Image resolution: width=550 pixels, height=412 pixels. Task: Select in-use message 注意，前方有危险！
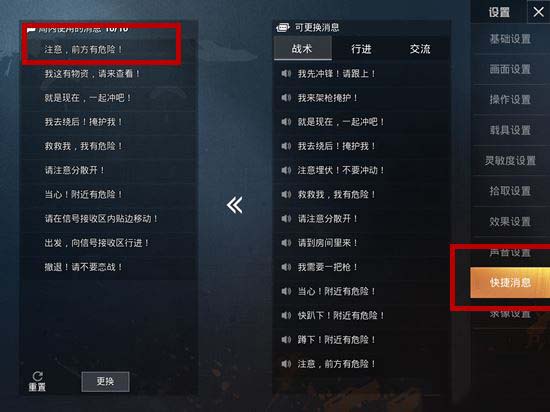pyautogui.click(x=109, y=49)
